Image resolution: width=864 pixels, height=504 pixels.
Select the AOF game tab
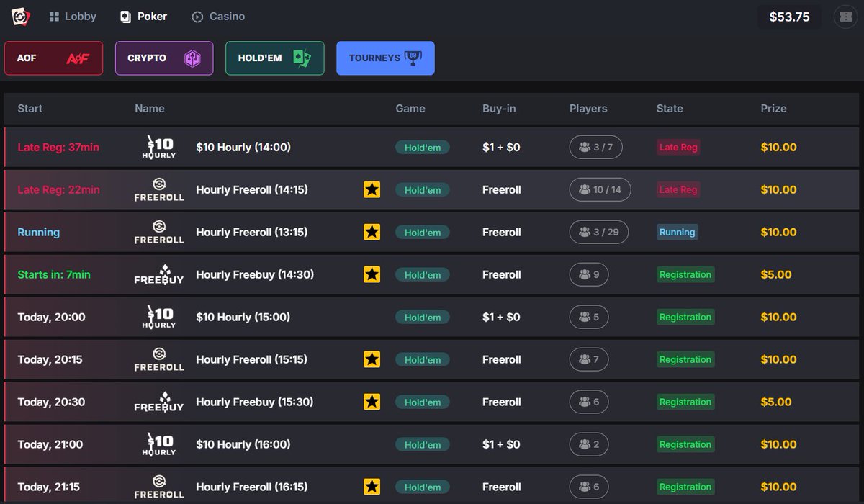pyautogui.click(x=54, y=58)
